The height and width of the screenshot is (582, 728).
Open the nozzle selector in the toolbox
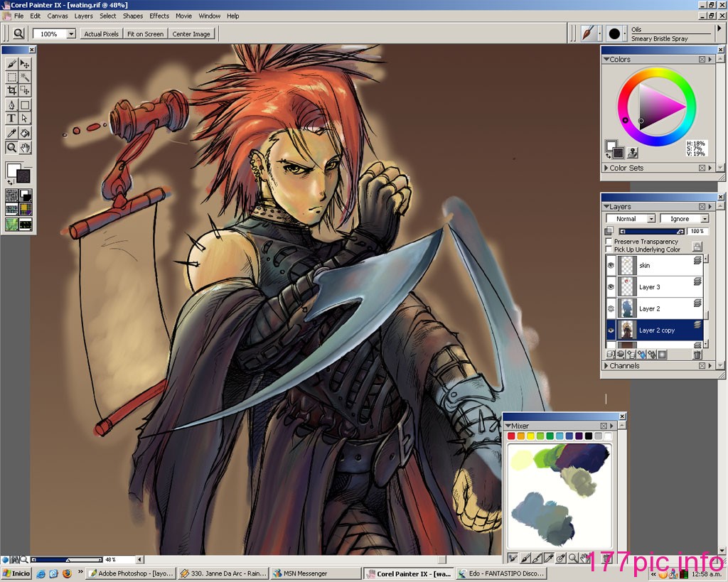pyautogui.click(x=26, y=225)
